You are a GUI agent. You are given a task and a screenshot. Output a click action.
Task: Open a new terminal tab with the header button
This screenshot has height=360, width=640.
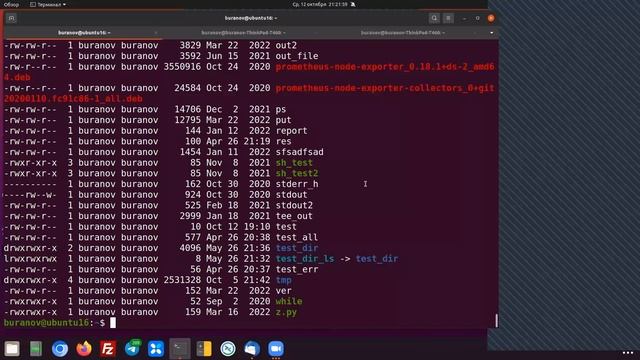pos(11,18)
